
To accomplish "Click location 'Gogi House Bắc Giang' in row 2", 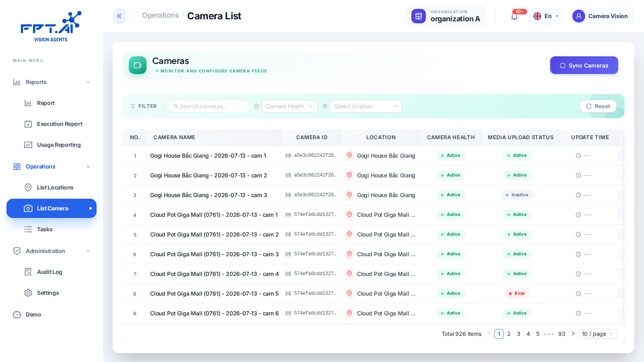I will click(x=386, y=175).
